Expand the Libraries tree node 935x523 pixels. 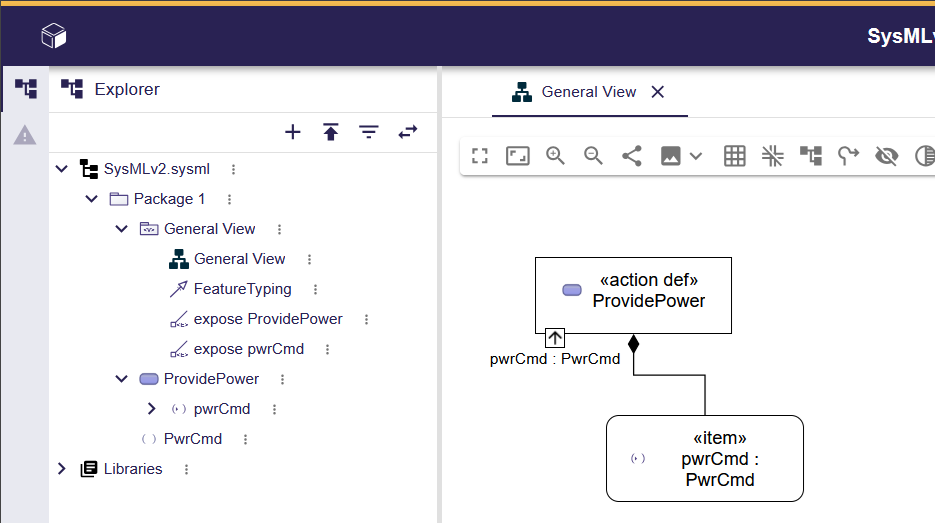[62, 469]
